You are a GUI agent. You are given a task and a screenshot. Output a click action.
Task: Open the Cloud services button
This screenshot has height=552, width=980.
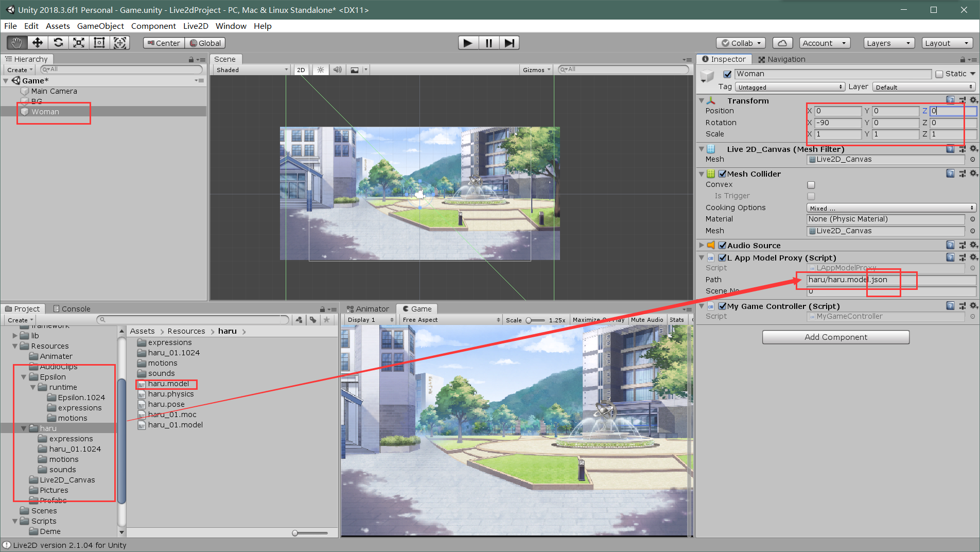782,43
